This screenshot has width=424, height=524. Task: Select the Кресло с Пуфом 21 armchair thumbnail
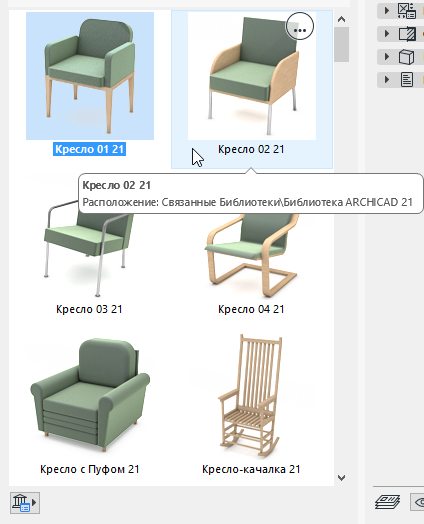(90, 396)
